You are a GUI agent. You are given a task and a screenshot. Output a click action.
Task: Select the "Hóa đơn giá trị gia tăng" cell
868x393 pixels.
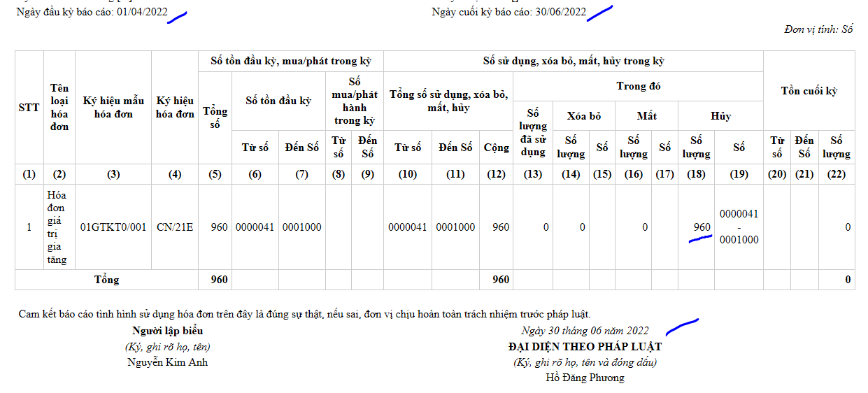tap(59, 227)
